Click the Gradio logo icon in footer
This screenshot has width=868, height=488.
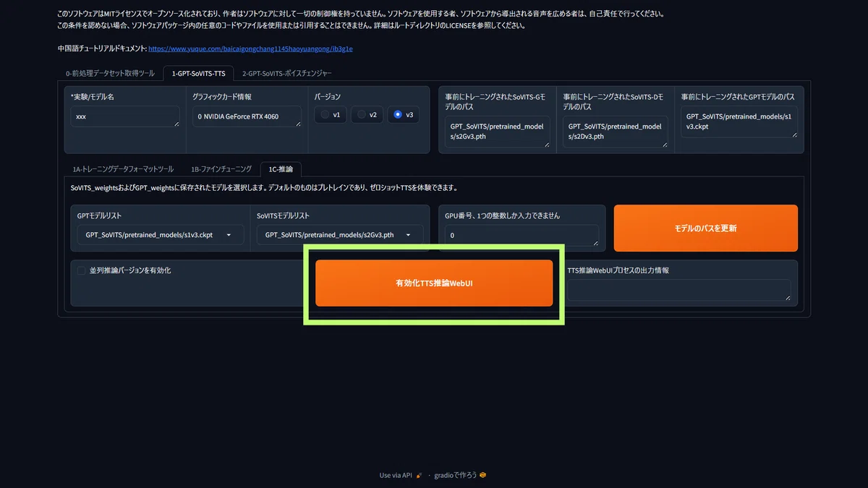pyautogui.click(x=483, y=475)
